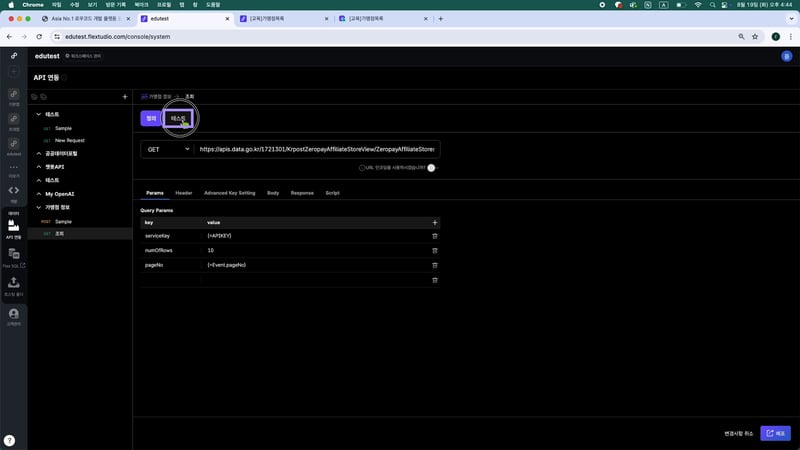Screen dimensions: 800x450
Task: Click the help question mark icon
Action: [9, 440]
